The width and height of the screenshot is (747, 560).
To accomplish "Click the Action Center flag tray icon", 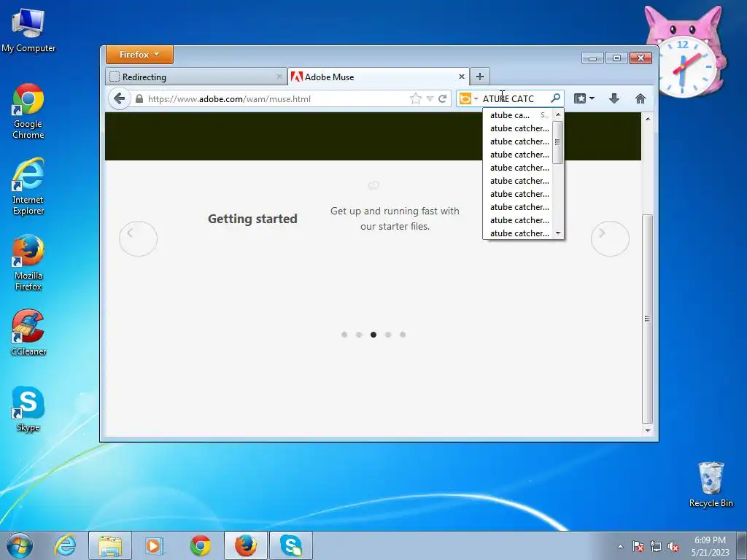I will coord(638,546).
